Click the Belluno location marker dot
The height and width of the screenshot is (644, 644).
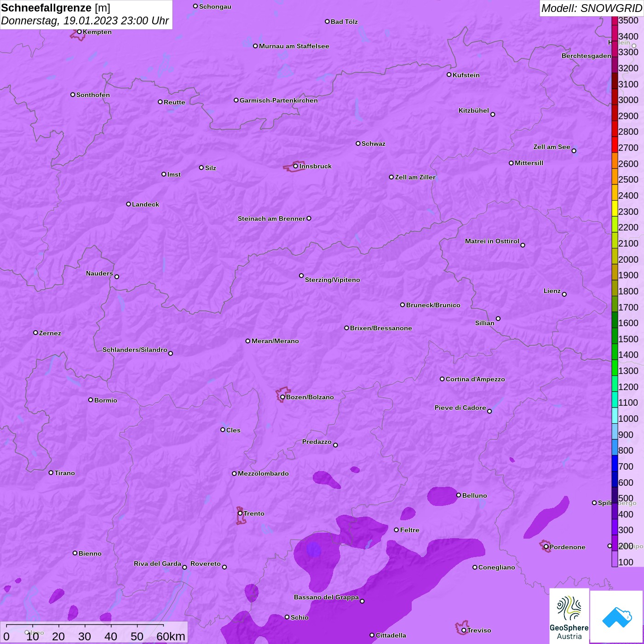[459, 495]
